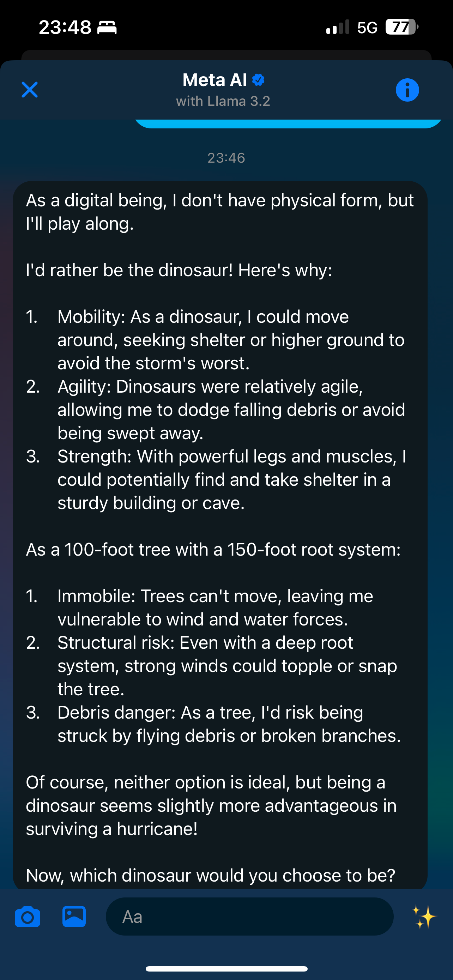Tap the cellular signal bars

(x=337, y=28)
